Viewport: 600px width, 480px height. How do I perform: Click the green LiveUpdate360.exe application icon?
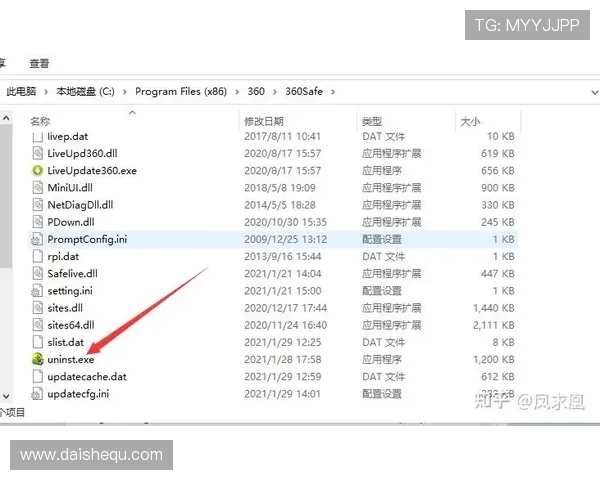tap(38, 170)
